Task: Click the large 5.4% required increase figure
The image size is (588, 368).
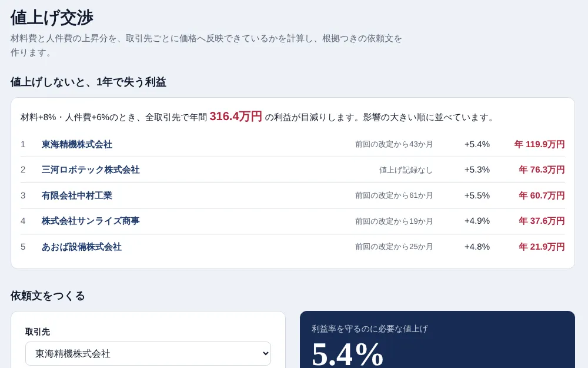Action: point(348,354)
